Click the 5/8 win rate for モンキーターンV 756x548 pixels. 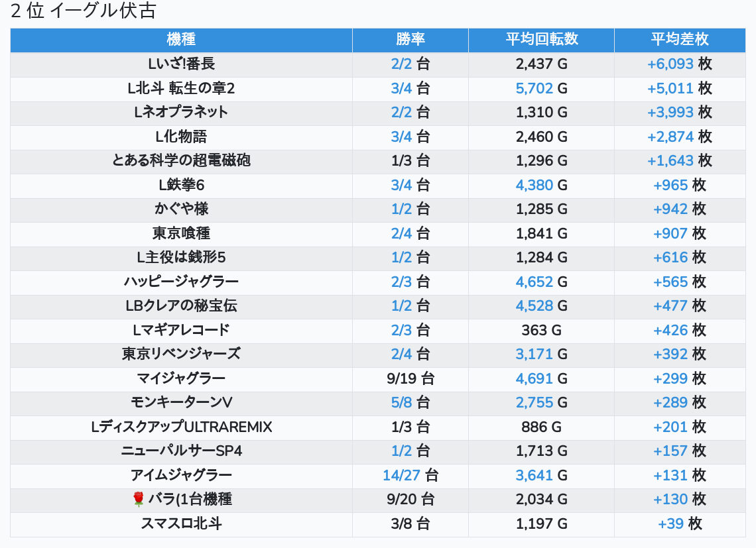(x=401, y=403)
